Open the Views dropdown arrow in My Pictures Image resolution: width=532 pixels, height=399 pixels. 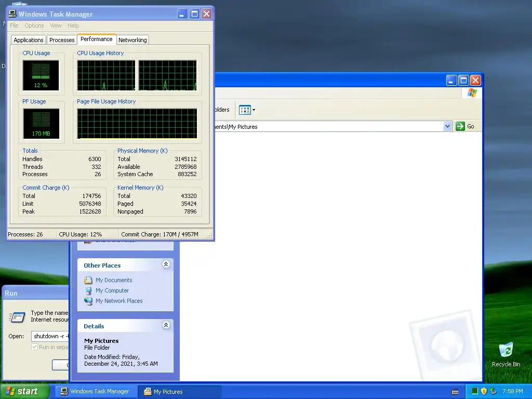click(x=254, y=110)
